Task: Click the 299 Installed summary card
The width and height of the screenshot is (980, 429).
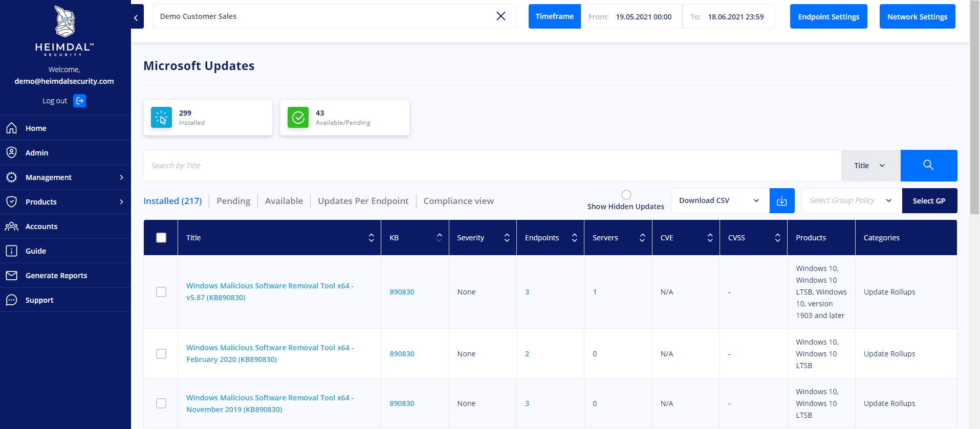Action: click(x=208, y=118)
